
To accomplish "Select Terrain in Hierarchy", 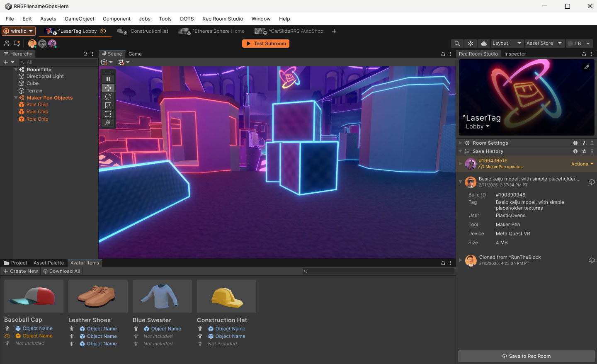I will [34, 91].
